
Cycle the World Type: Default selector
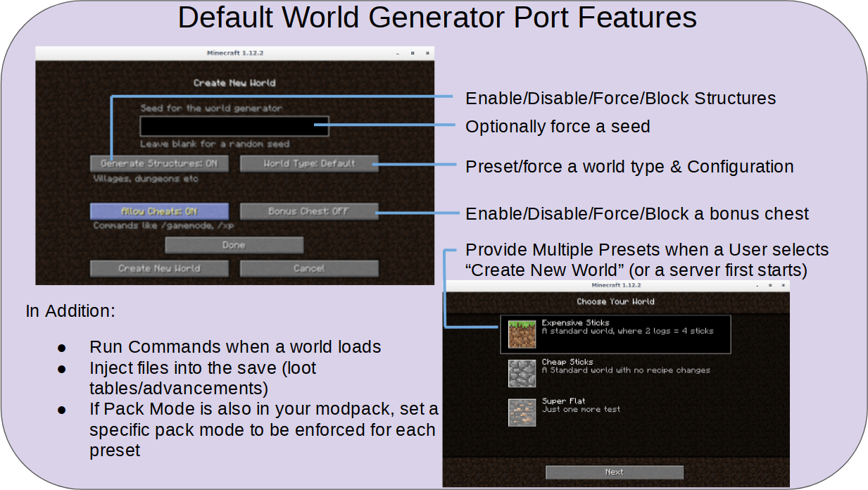(x=309, y=163)
